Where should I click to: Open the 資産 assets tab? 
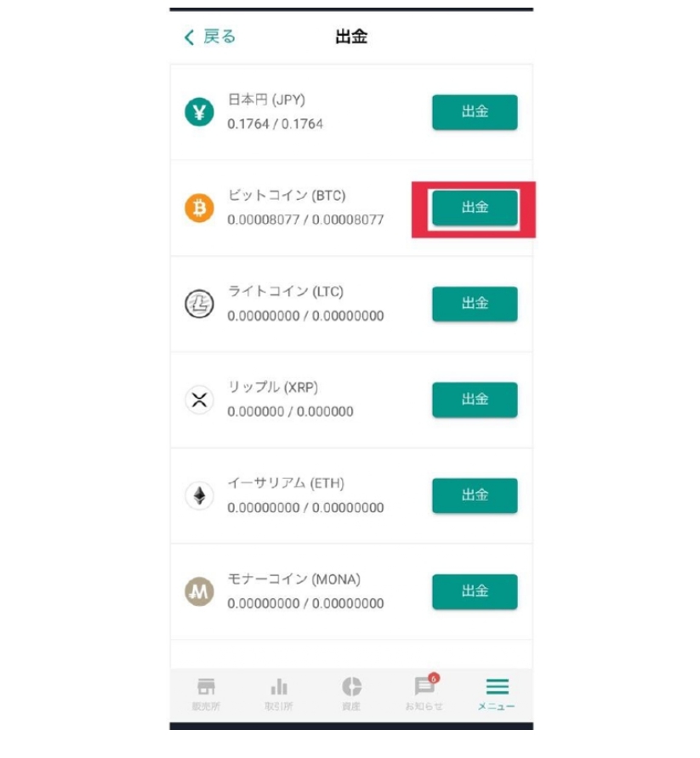click(x=351, y=694)
